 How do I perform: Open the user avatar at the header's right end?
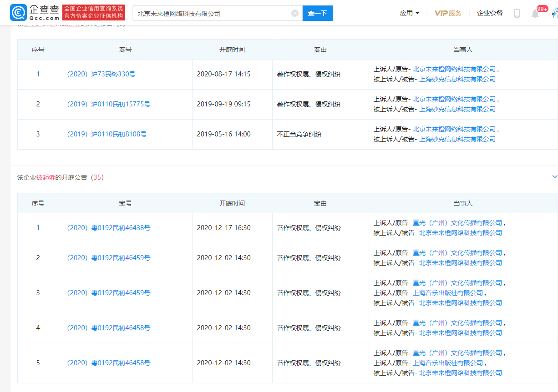[x=554, y=13]
